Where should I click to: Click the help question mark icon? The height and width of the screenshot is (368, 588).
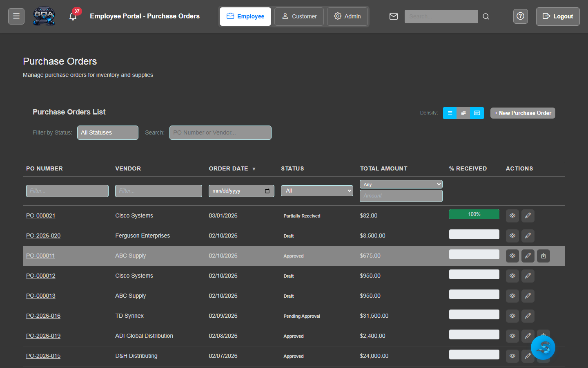coord(520,16)
